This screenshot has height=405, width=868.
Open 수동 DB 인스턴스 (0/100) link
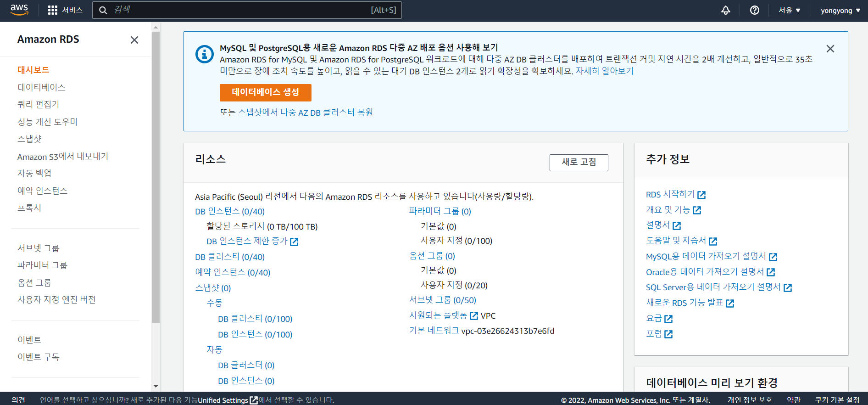255,334
